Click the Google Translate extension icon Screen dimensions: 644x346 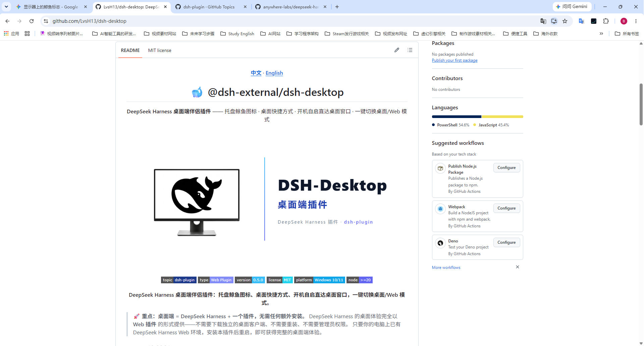point(582,21)
